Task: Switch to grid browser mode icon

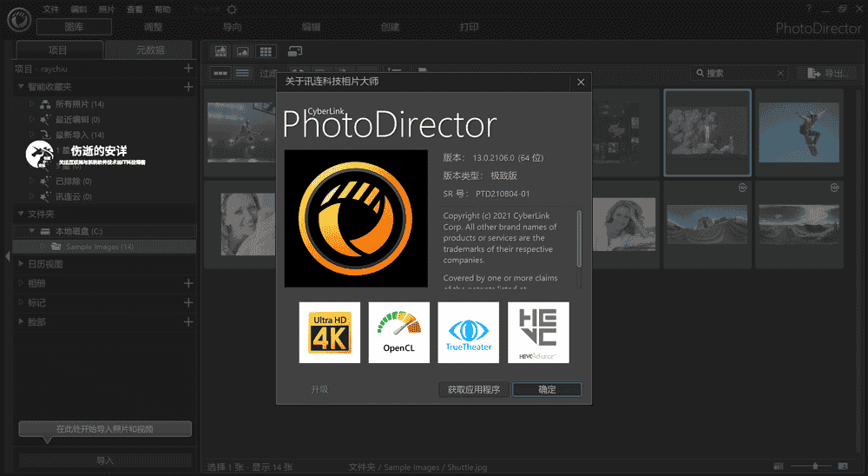Action: point(266,51)
